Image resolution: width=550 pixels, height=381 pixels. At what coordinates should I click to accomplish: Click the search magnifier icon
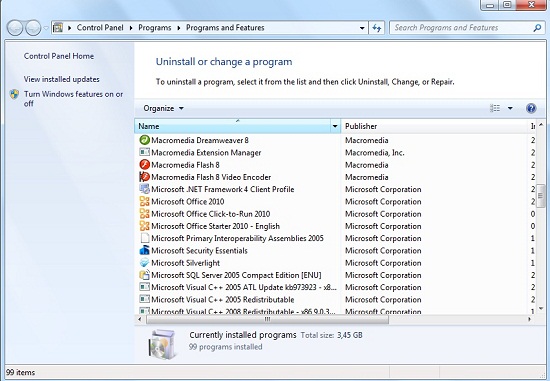537,28
